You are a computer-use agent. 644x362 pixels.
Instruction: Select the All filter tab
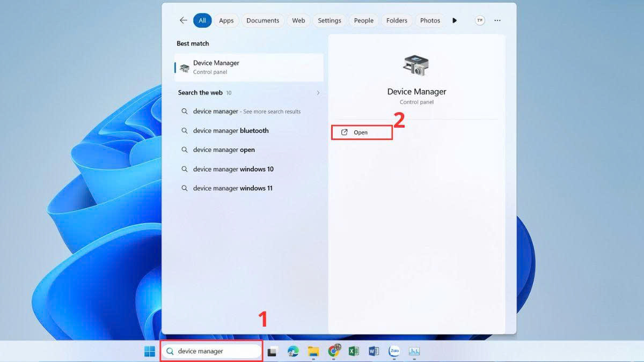tap(202, 20)
